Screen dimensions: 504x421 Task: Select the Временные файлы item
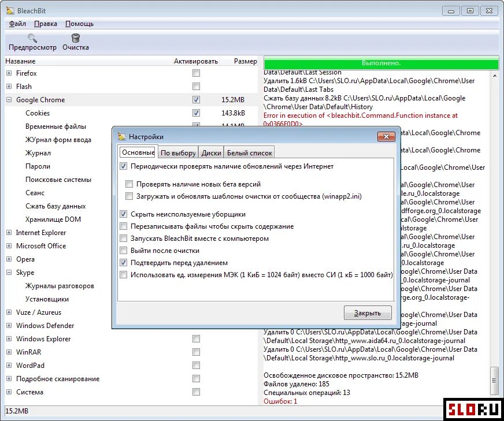tap(55, 126)
